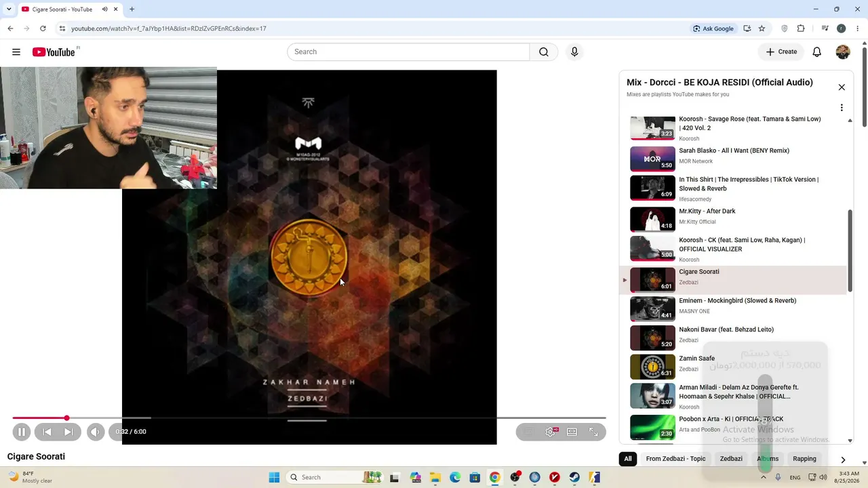The width and height of the screenshot is (868, 488).
Task: Close the Cigare Soorati tab
Action: (x=116, y=9)
